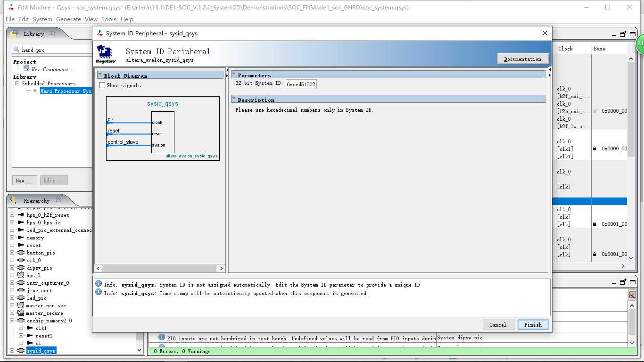Image resolution: width=644 pixels, height=362 pixels.
Task: Click the 0 Errors, 0 Warnings status text
Action: coord(182,351)
